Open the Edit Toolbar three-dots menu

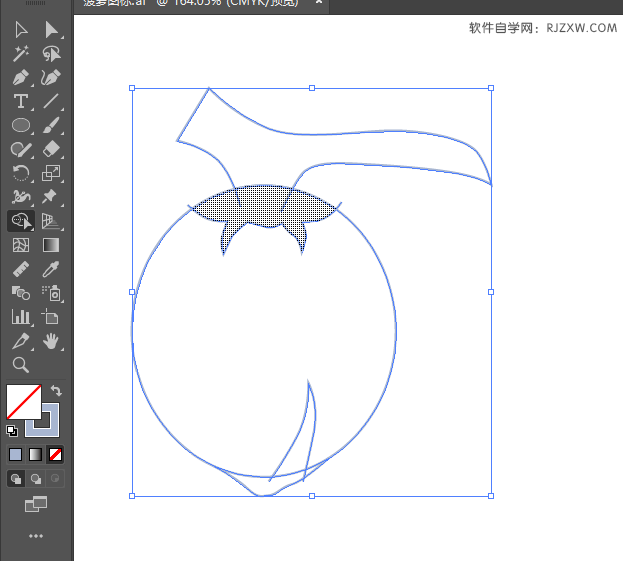tap(36, 536)
